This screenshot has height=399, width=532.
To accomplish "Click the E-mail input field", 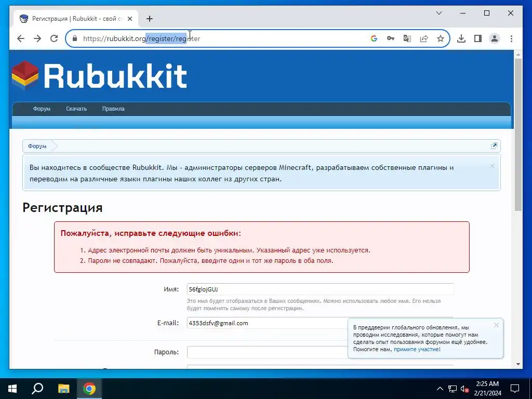I will (x=267, y=323).
